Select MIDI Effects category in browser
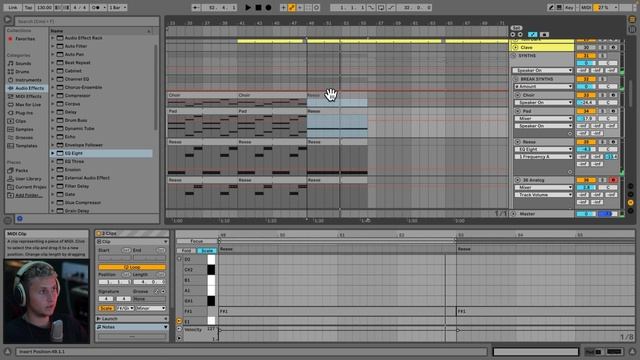This screenshot has height=360, width=640. pos(28,96)
